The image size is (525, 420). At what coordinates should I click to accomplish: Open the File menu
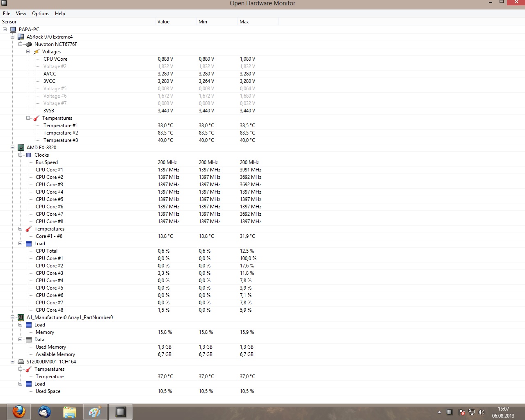[7, 14]
